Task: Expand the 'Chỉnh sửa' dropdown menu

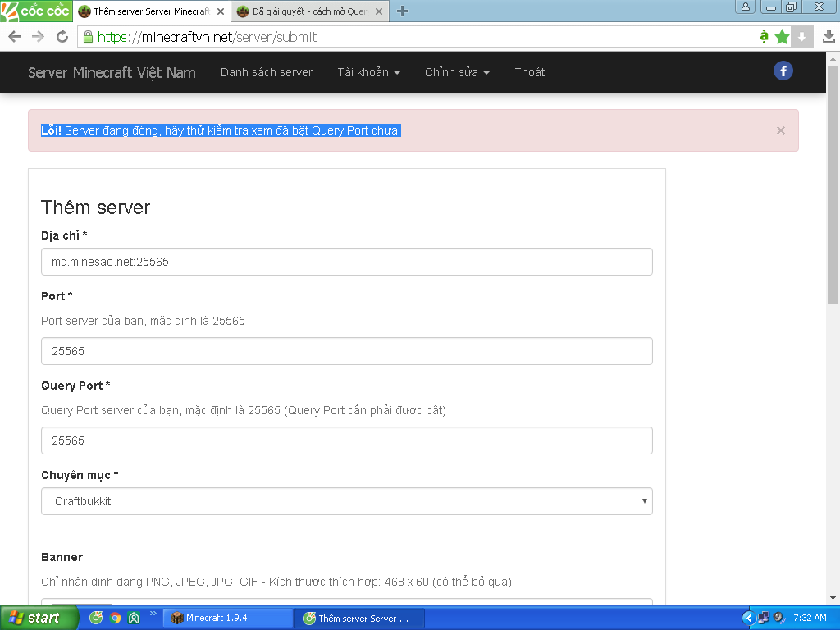Action: coord(457,72)
